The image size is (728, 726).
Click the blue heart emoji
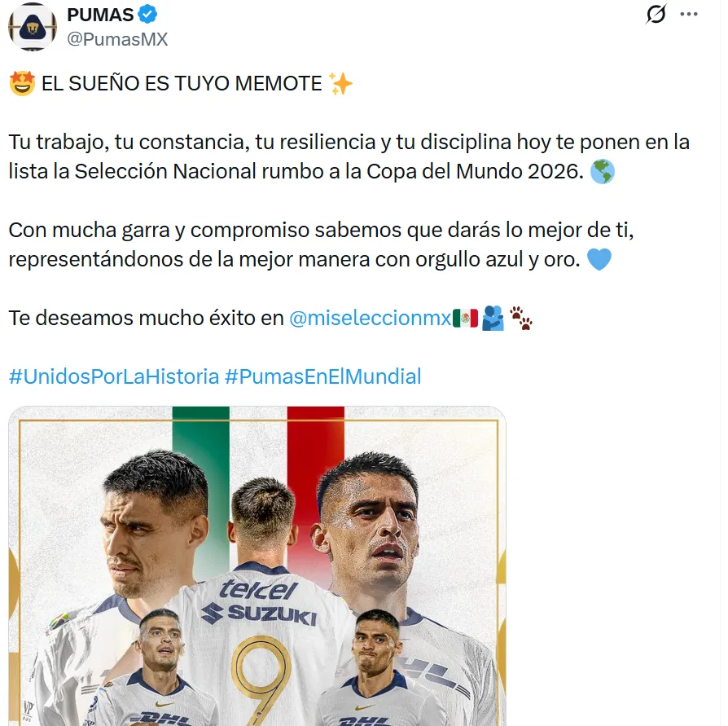click(x=599, y=259)
